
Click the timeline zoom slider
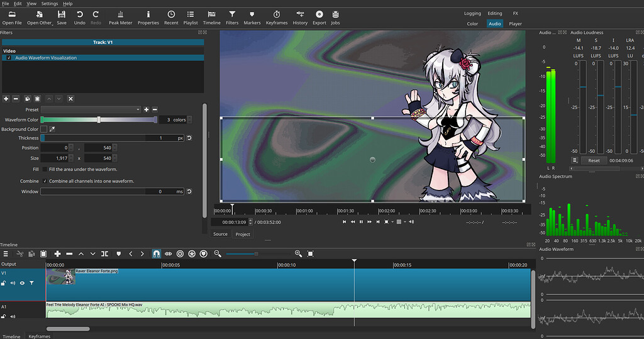259,254
